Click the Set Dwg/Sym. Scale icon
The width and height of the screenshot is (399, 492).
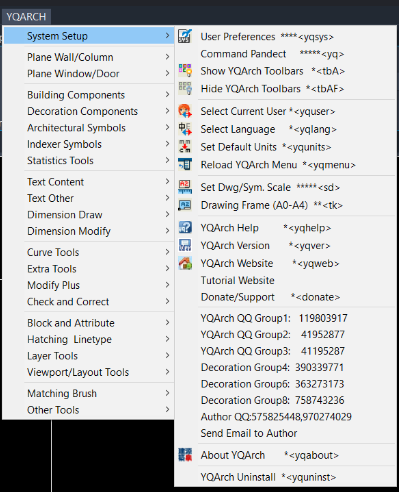click(185, 187)
